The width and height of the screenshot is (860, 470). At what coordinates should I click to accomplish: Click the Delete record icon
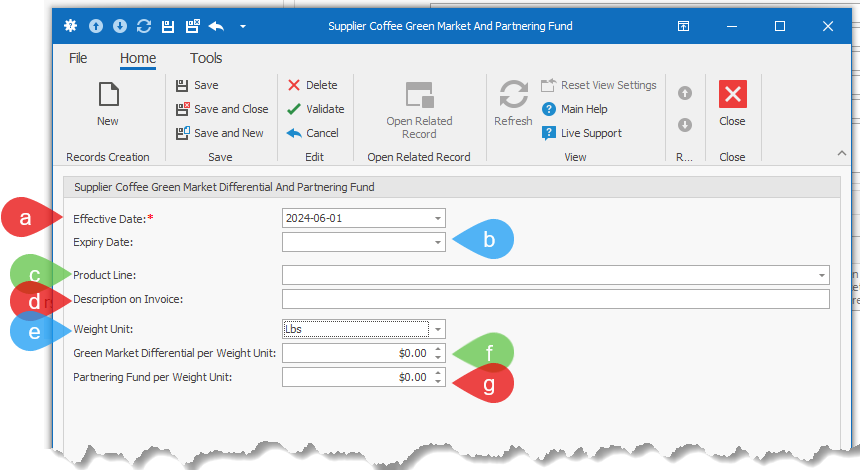(x=312, y=85)
